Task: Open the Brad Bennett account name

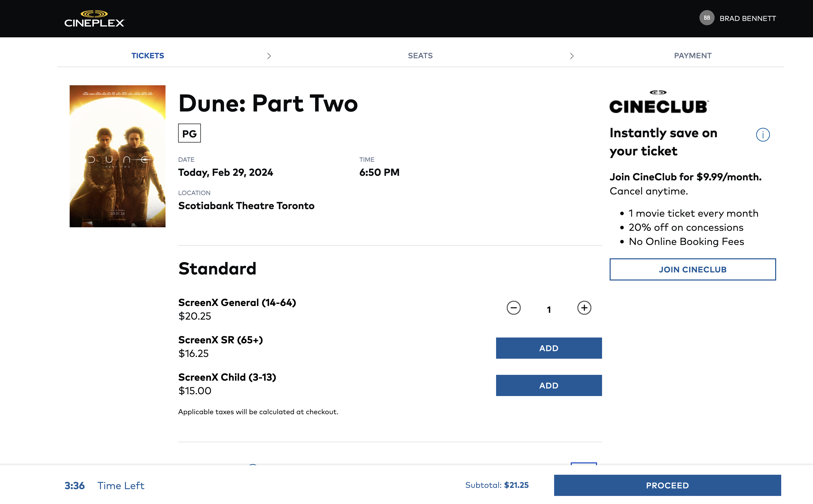Action: click(x=748, y=19)
